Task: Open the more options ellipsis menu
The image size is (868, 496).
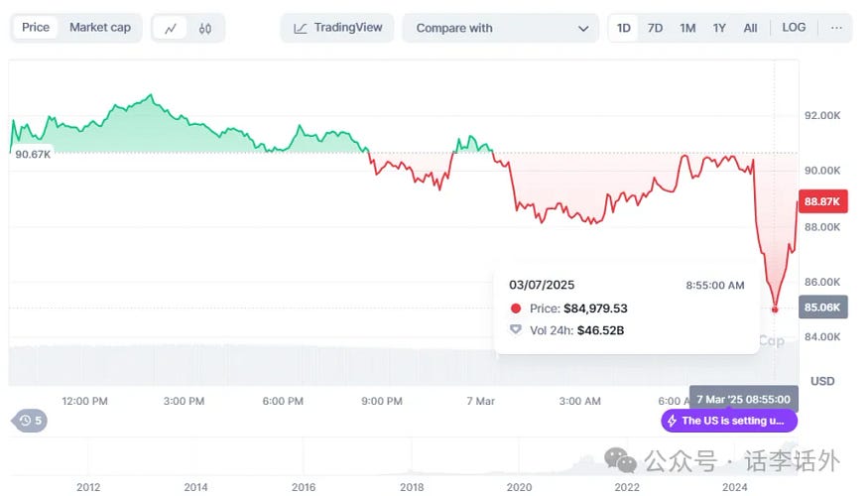Action: pos(836,28)
